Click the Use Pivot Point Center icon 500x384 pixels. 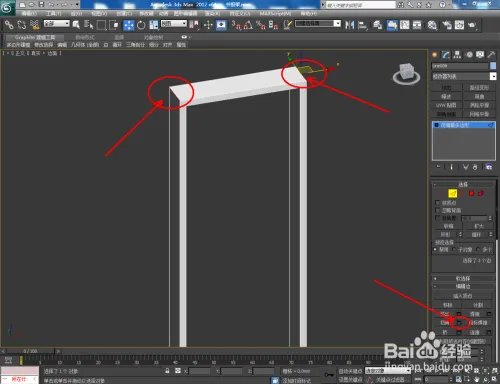click(x=194, y=25)
